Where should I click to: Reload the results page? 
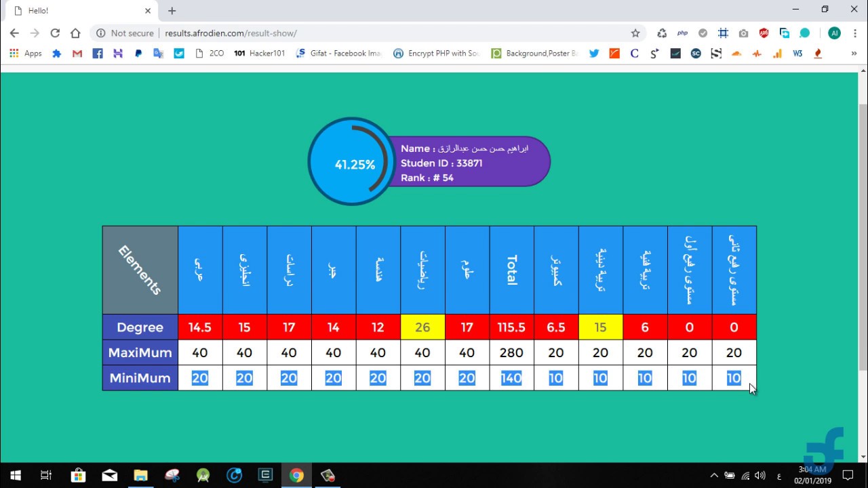click(x=55, y=33)
